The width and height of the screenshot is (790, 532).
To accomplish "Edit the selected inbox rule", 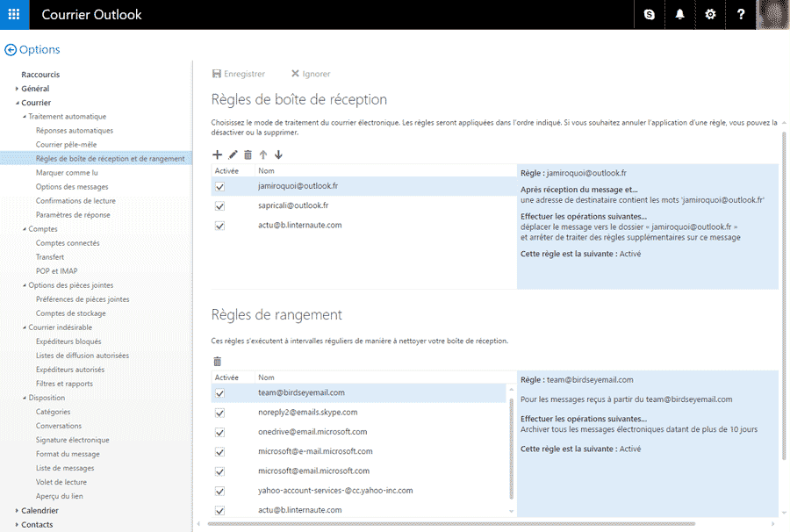I will click(233, 155).
